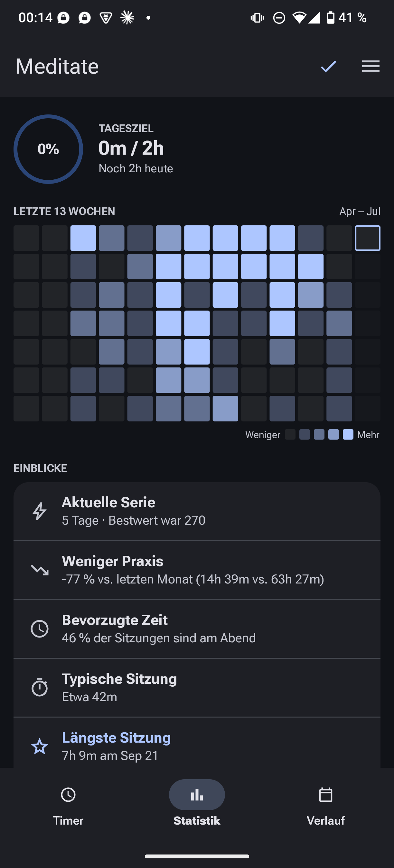Screen dimensions: 394x868
Task: Tap the Tagesziel 0m / 2h text
Action: [131, 148]
